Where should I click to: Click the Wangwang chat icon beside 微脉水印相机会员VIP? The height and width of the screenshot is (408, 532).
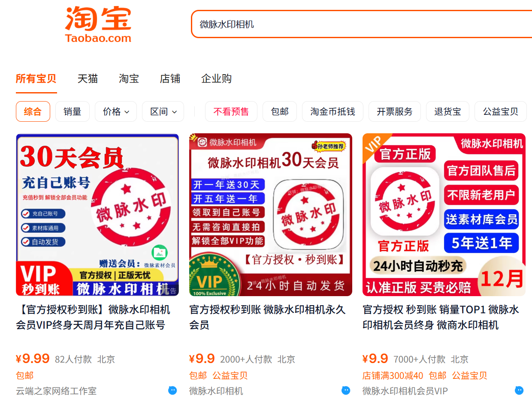519,390
